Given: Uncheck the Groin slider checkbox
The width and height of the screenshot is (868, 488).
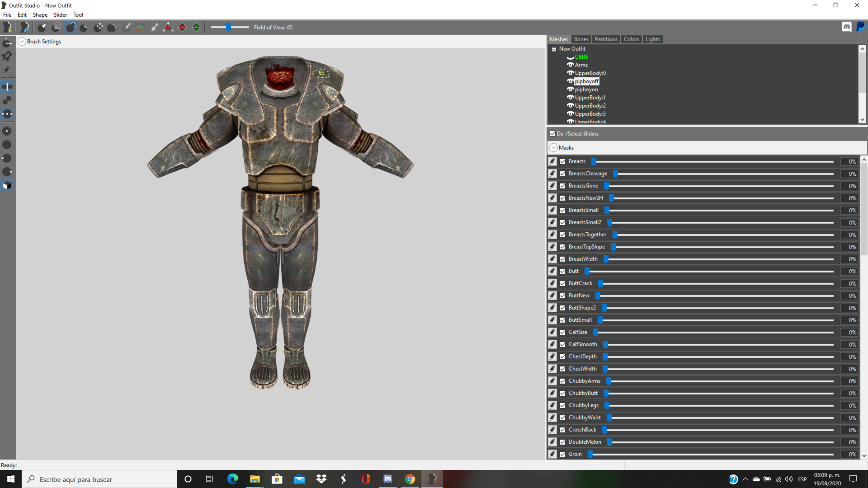Looking at the screenshot, I should pyautogui.click(x=563, y=454).
